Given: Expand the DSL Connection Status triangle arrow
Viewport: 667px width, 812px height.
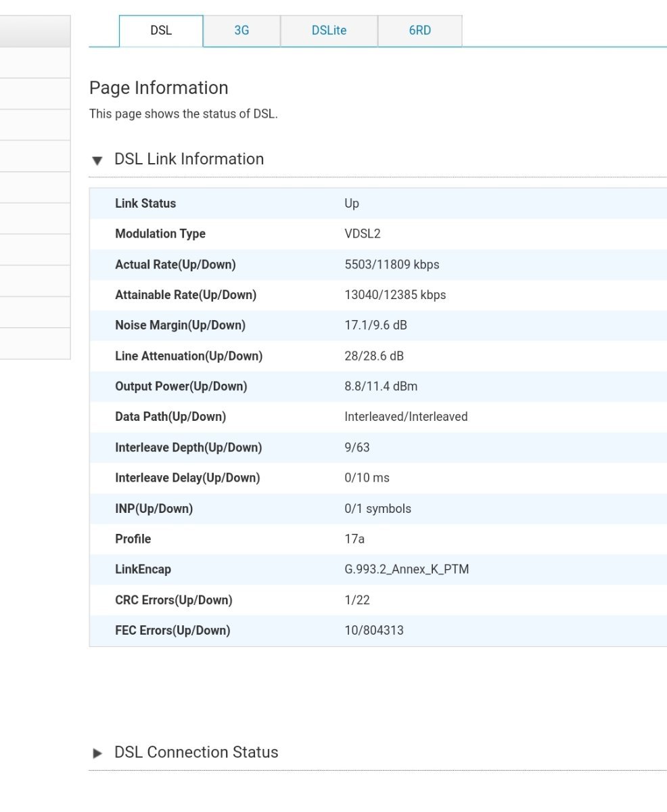Looking at the screenshot, I should pos(97,753).
